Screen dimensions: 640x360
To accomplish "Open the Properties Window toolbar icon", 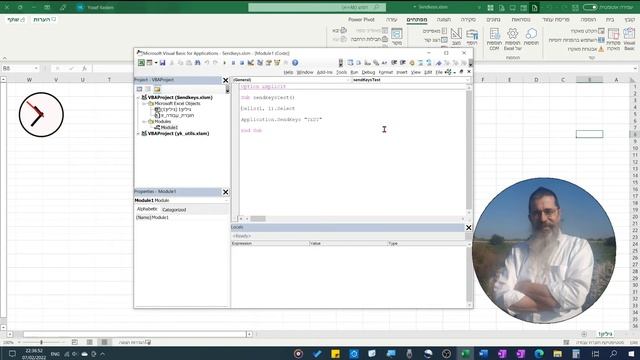I will 269,63.
